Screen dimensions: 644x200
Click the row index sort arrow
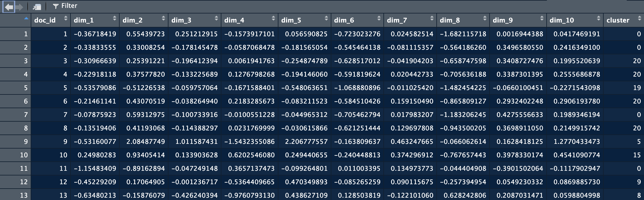pyautogui.click(x=26, y=19)
